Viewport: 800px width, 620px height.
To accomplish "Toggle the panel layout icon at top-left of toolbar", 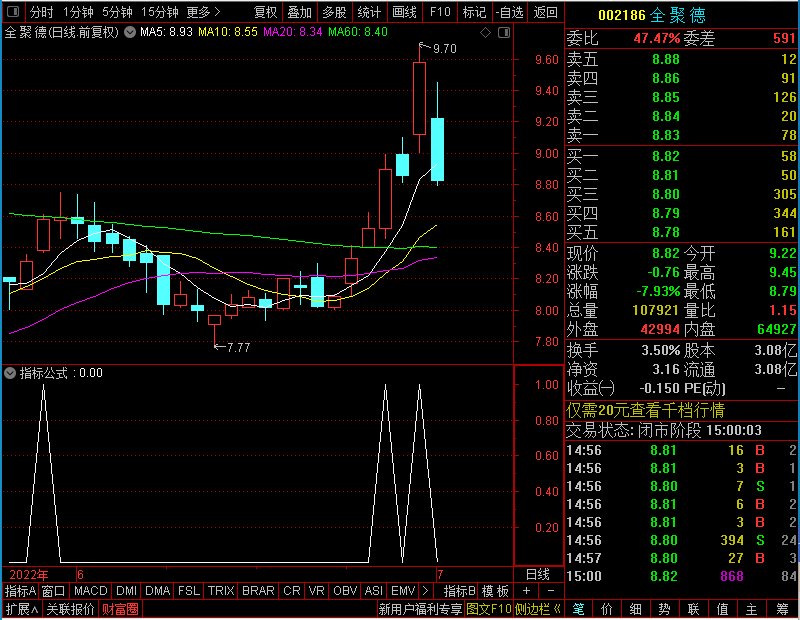I will [x=13, y=11].
